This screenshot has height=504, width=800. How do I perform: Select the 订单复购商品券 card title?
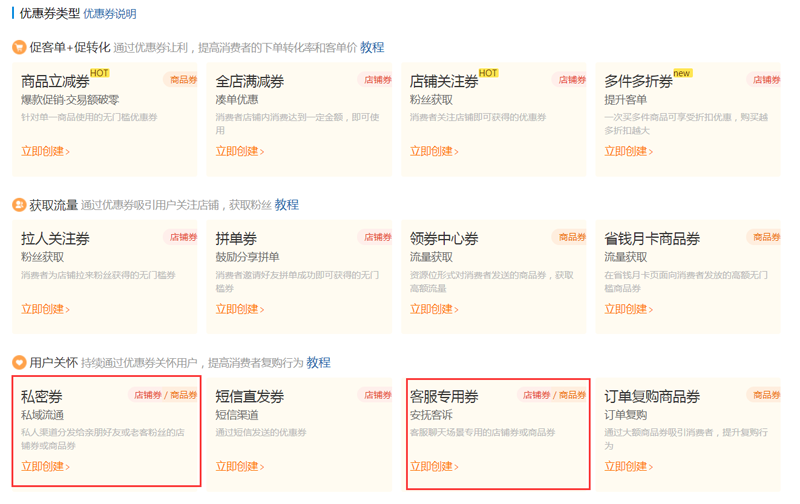(652, 397)
